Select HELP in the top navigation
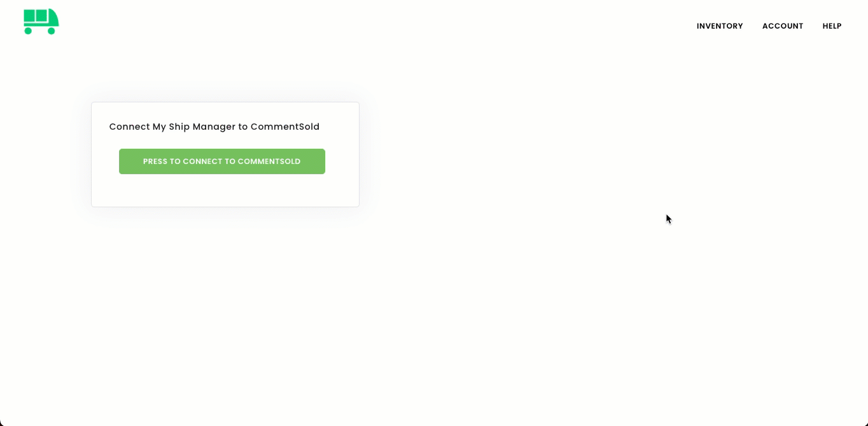This screenshot has height=426, width=868. click(832, 26)
